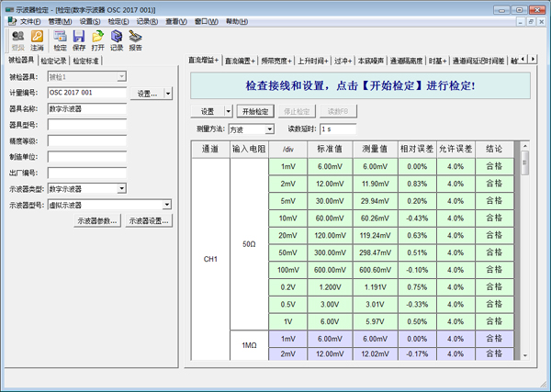Image resolution: width=551 pixels, height=392 pixels.
Task: Click the 报告 (report) toolbar icon
Action: [136, 39]
